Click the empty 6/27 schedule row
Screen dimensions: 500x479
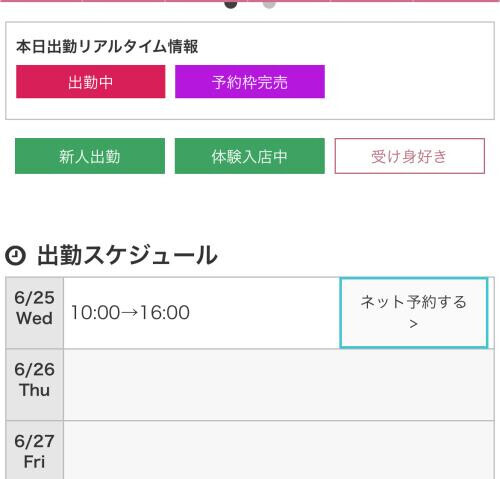tap(279, 451)
